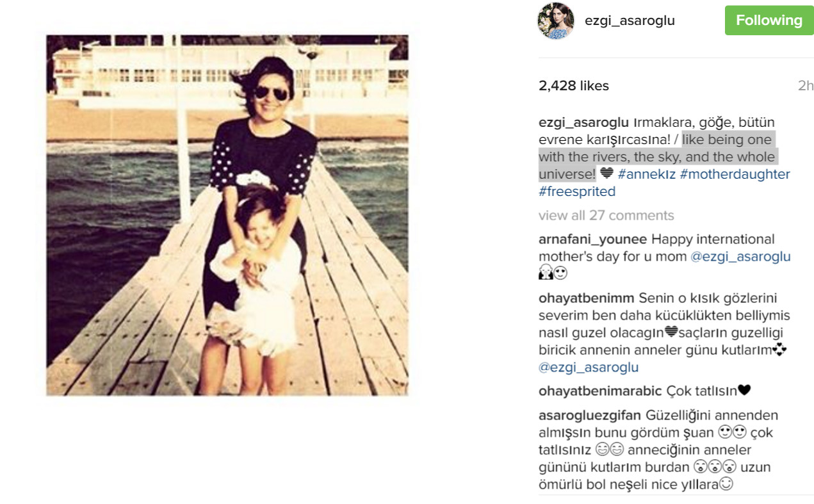Click ezgi_asaroglu username in the caption
The width and height of the screenshot is (814, 504).
(584, 122)
